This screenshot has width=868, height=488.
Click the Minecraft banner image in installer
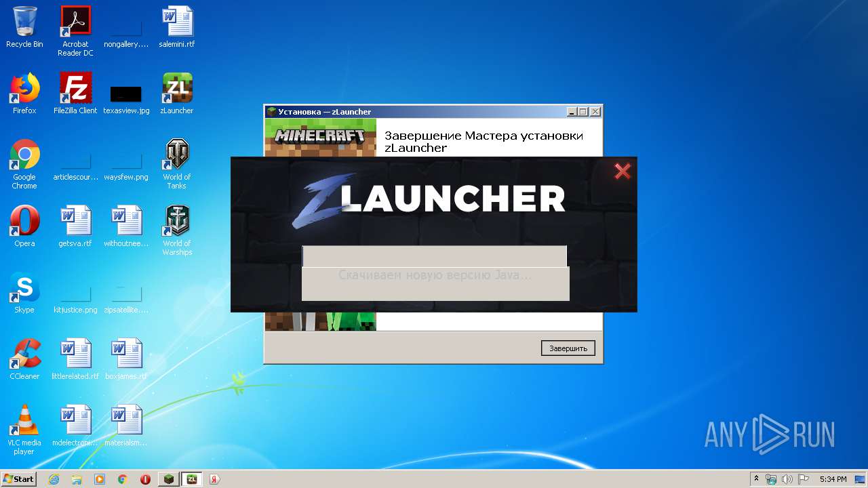pyautogui.click(x=320, y=137)
